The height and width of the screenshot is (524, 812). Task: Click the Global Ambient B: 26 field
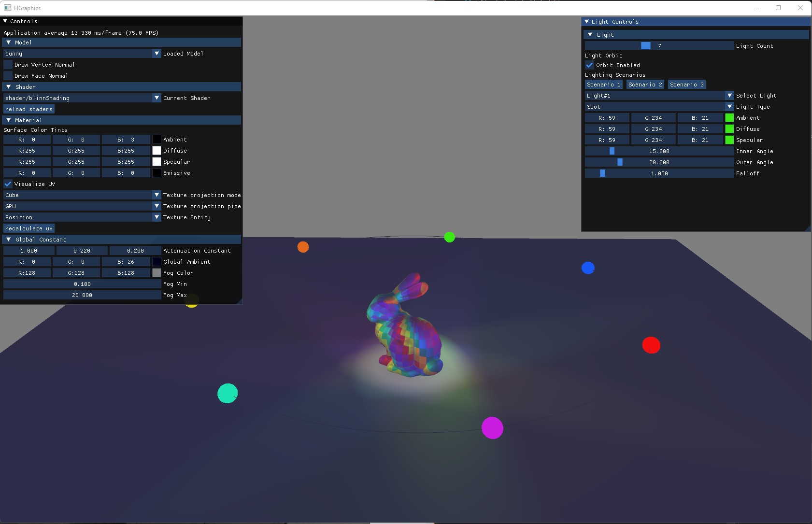[x=126, y=262]
